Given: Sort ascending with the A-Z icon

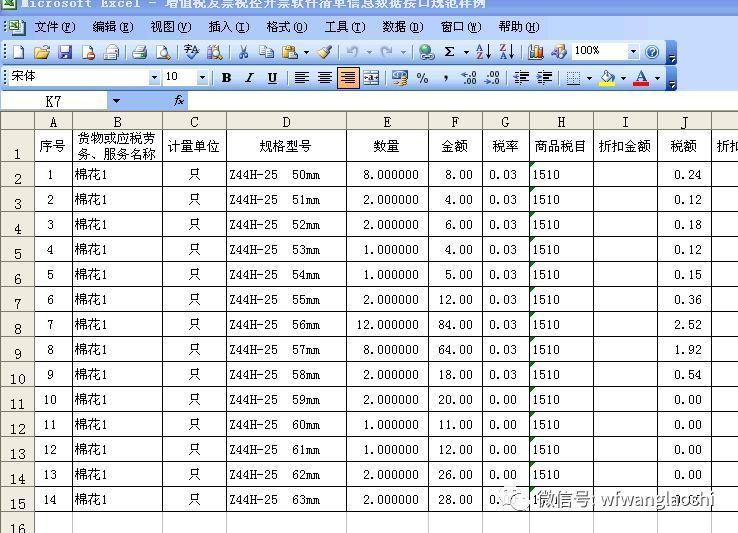Looking at the screenshot, I should [483, 52].
